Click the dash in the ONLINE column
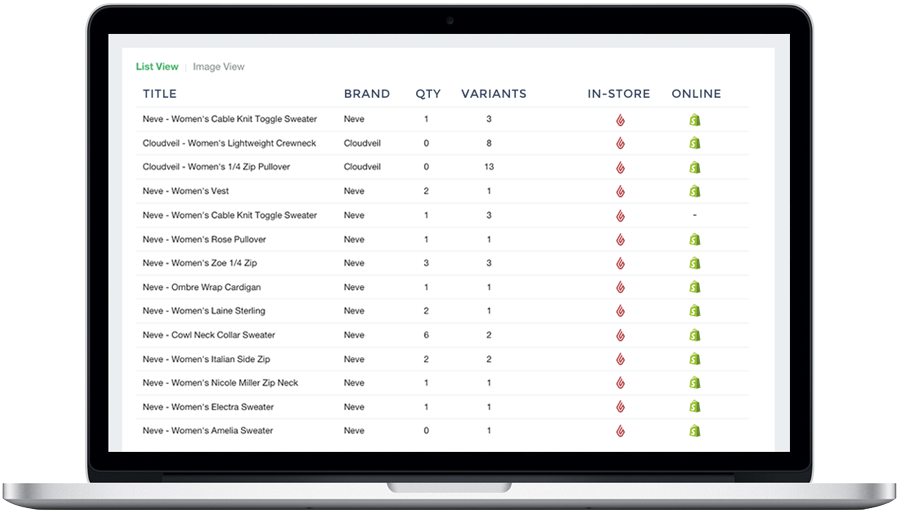Viewport: 900px width, 530px height. (695, 215)
